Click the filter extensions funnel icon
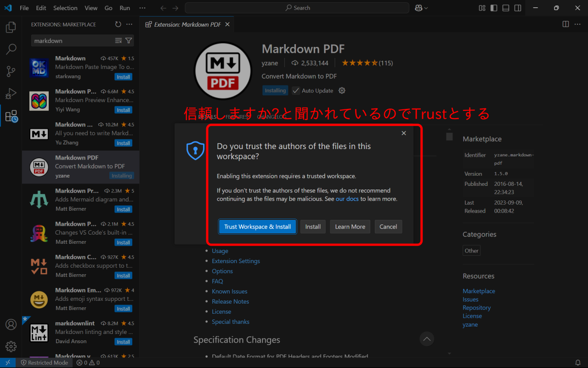Viewport: 588px width, 368px height. 129,41
